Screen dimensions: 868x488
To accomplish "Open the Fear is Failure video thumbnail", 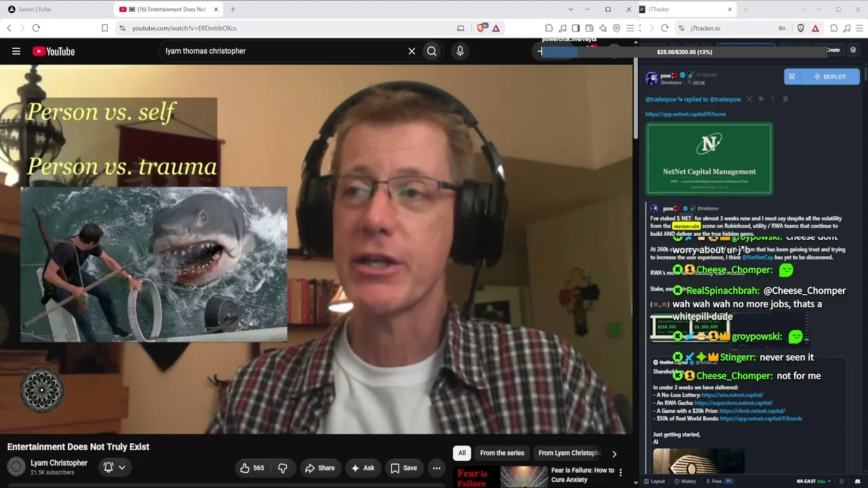I will (501, 476).
